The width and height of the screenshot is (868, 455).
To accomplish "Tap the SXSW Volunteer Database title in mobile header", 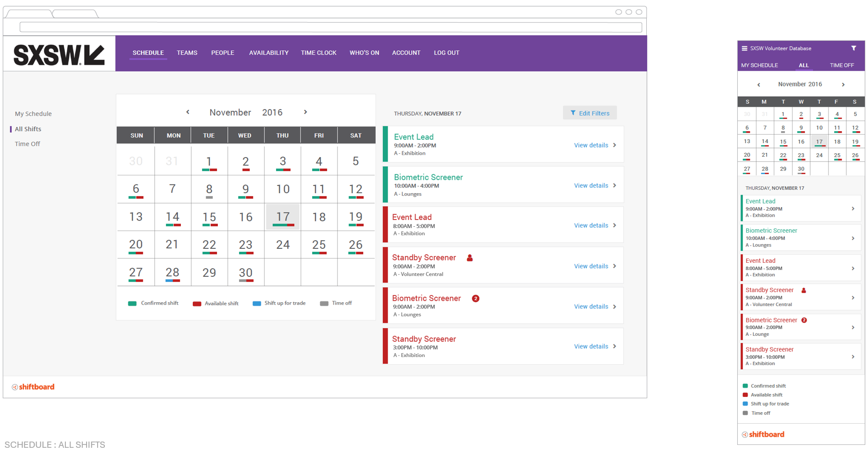I will coord(781,49).
